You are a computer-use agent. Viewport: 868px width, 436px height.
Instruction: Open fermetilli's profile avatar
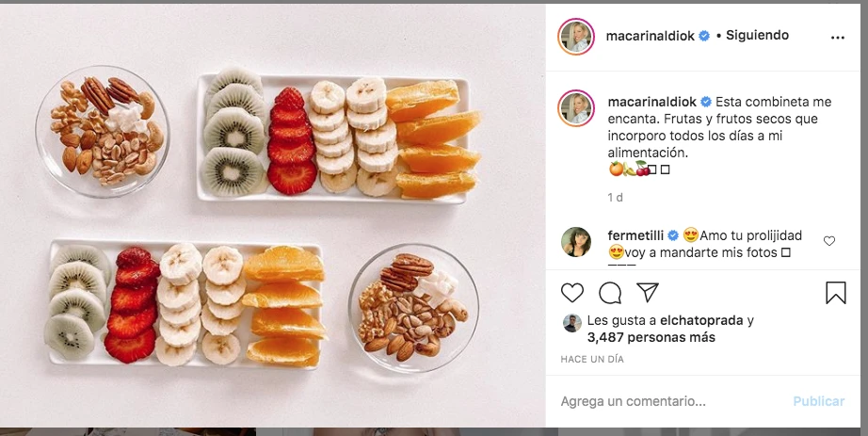pos(576,242)
